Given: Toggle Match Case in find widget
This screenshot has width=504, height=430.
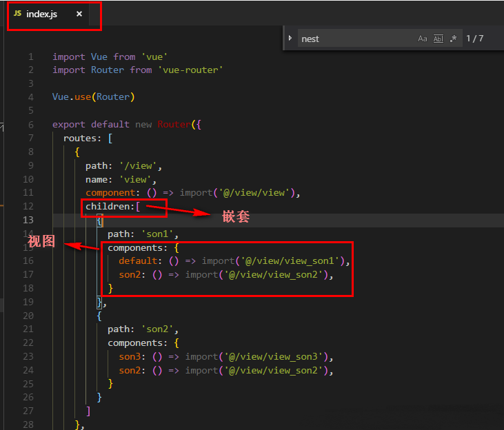Looking at the screenshot, I should coord(423,39).
